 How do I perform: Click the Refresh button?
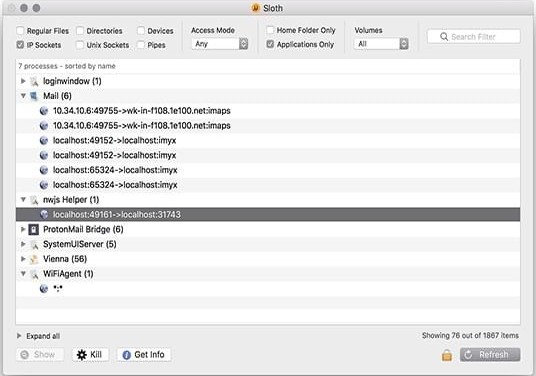point(490,355)
